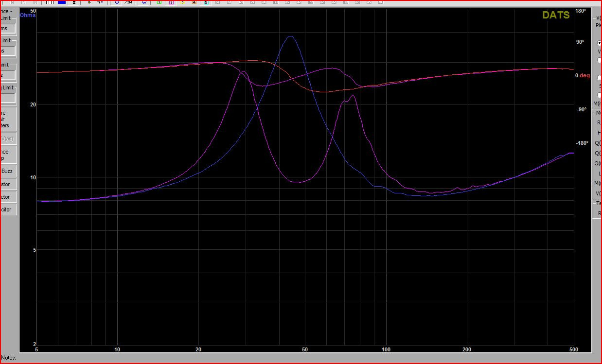The width and height of the screenshot is (602, 364).
Task: Toggle the Z impedance curve toolbar icon
Action: 74,2
